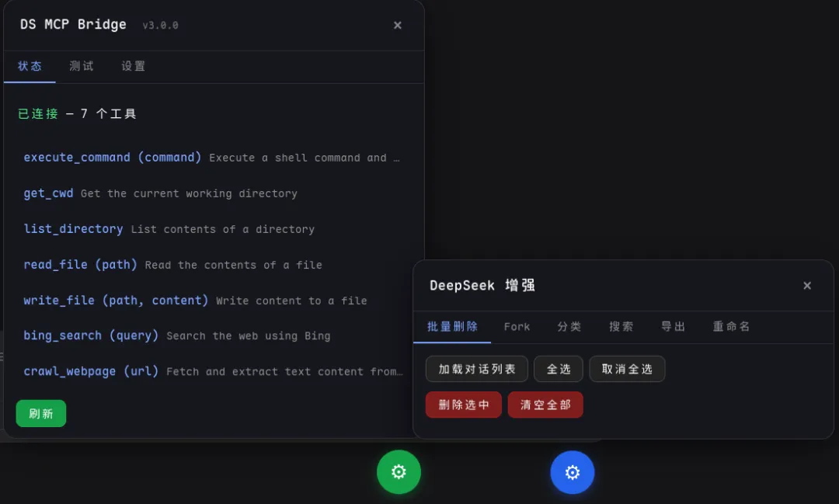Click the 已连接 status text

[x=38, y=114]
